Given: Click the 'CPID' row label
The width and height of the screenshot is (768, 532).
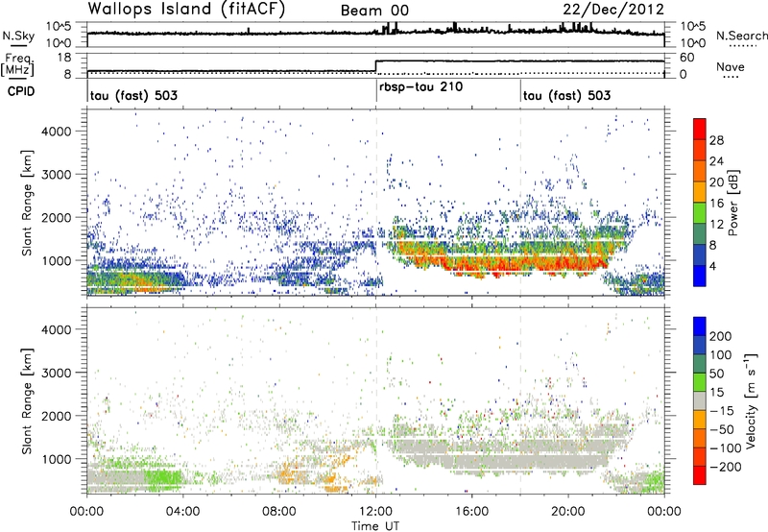Looking at the screenshot, I should (21, 91).
